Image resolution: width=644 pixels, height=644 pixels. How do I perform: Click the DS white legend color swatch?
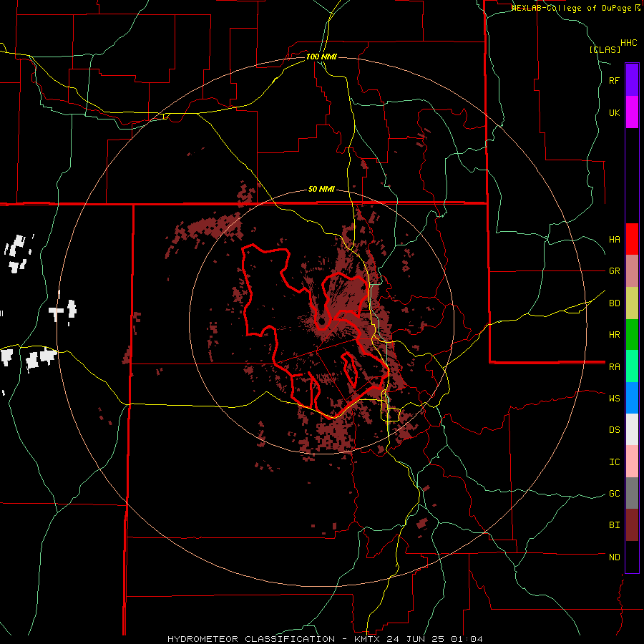pos(632,429)
